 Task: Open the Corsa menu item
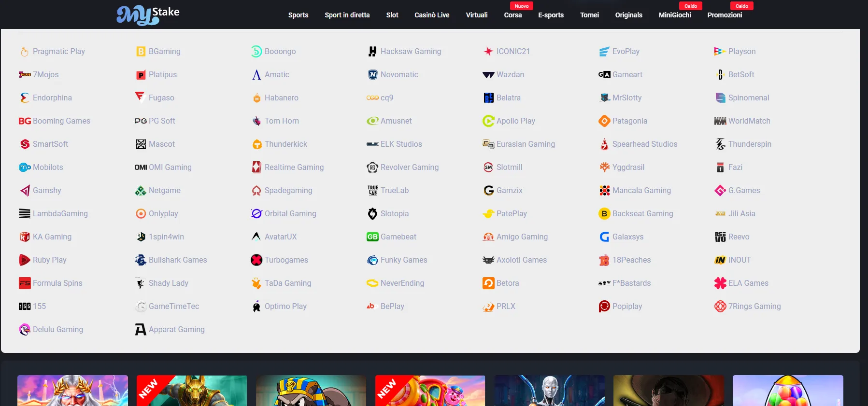pyautogui.click(x=513, y=15)
